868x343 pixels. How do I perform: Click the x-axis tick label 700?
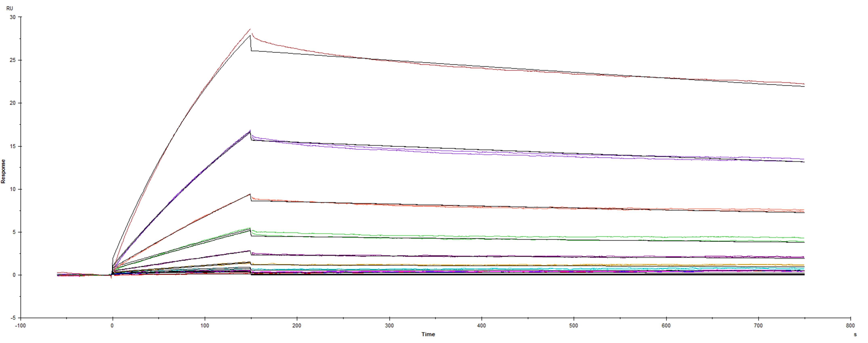coord(758,326)
